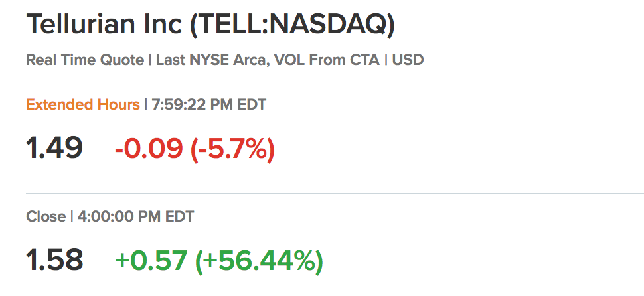
Task: Click the 4:00:00 PM closing time
Action: click(120, 216)
